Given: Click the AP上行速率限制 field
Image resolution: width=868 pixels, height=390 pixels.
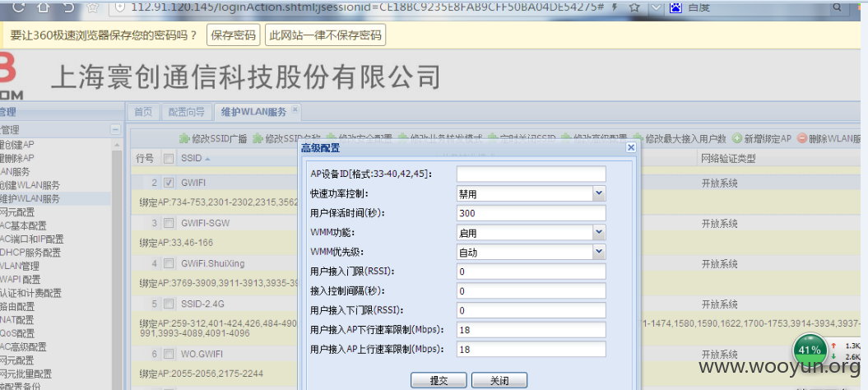Looking at the screenshot, I should 531,350.
